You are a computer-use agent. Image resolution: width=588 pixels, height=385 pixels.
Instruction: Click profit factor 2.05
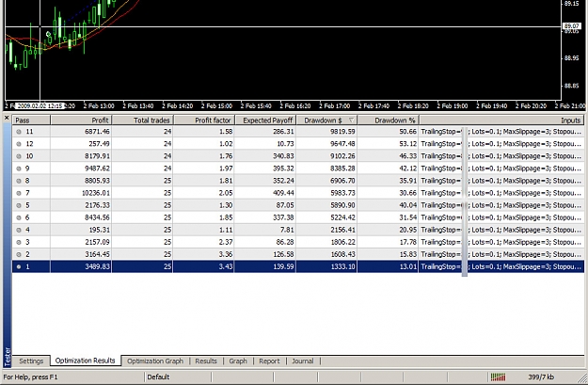pyautogui.click(x=226, y=193)
